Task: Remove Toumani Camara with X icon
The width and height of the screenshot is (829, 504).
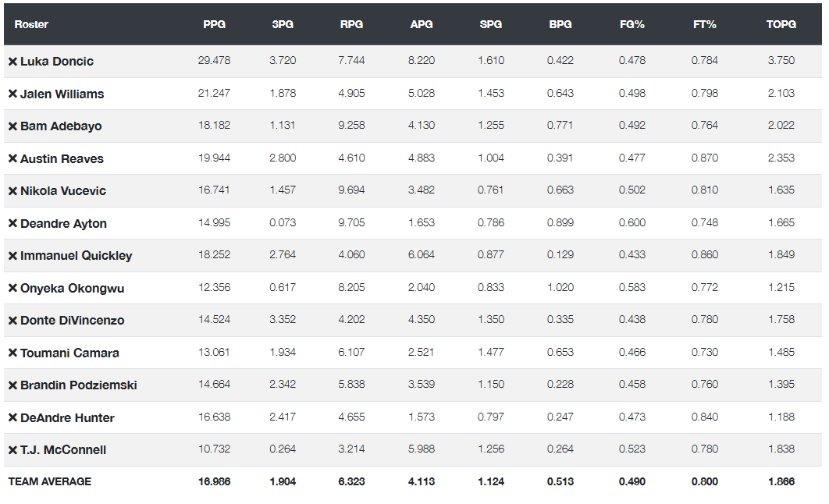Action: [12, 353]
